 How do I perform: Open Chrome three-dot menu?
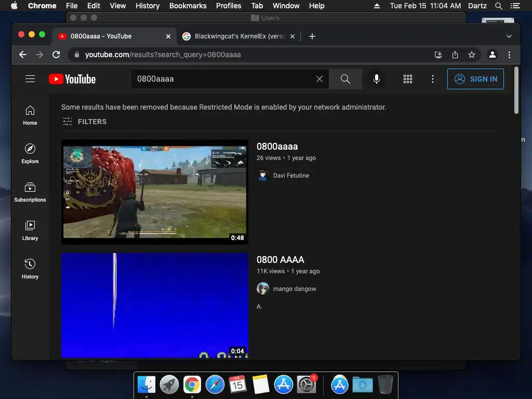(509, 55)
